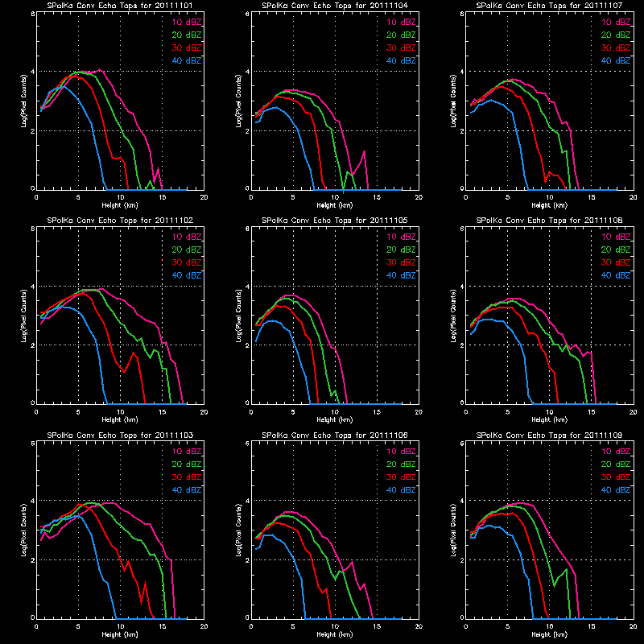644x644 pixels.
Task: Select 20 dBZ legend entry in 20111102 plot
Action: (x=187, y=250)
